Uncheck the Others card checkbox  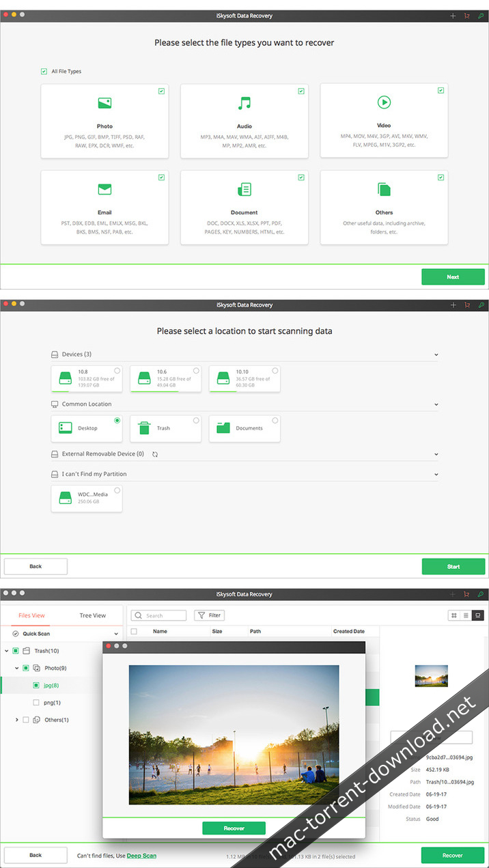point(441,177)
